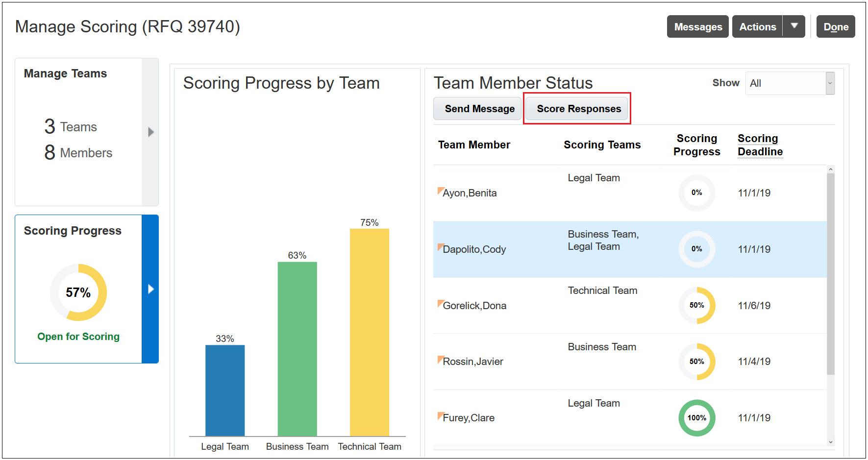Click the orange flag icon beside Gorelick,Dona
868x460 pixels.
tap(440, 303)
